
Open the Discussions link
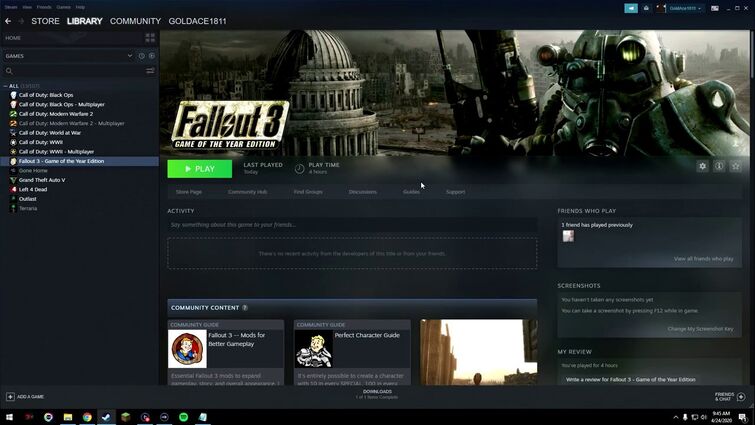363,192
